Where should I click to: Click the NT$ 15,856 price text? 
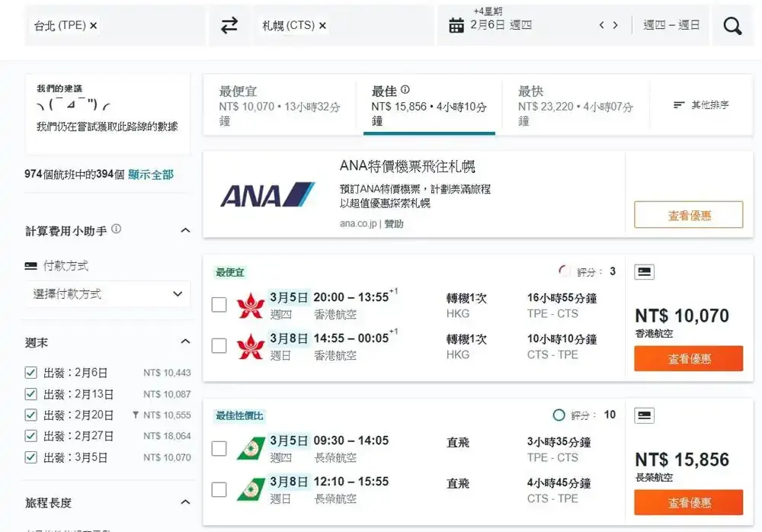pos(682,460)
